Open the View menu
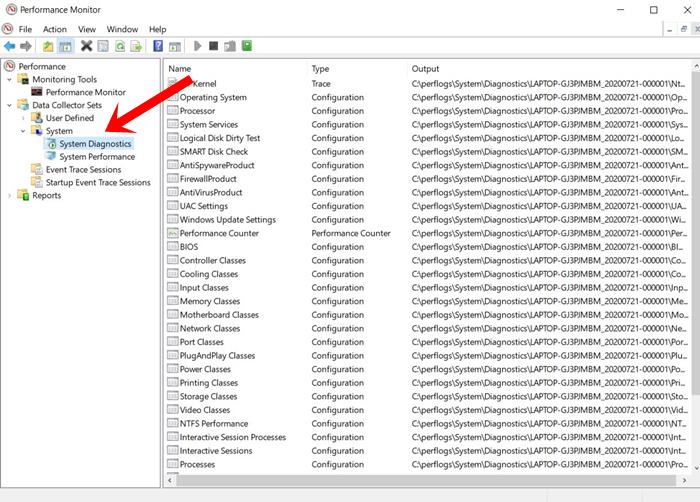The height and width of the screenshot is (502, 700). click(87, 29)
